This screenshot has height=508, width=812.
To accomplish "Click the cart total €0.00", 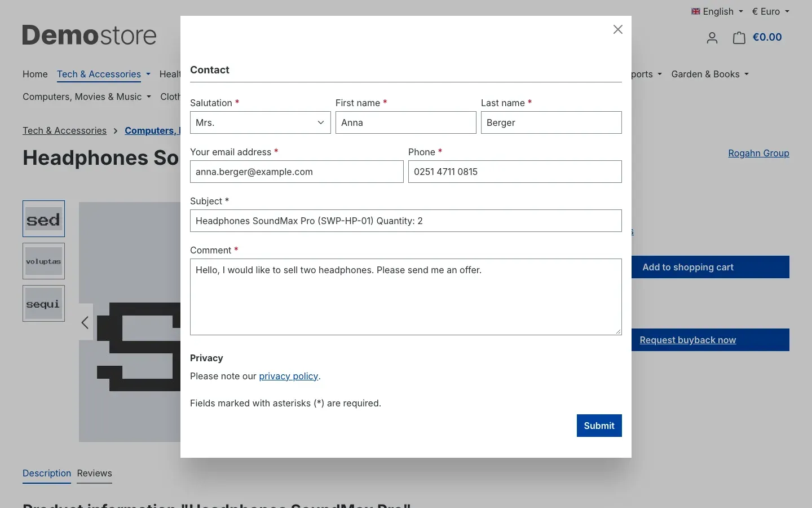I will click(x=767, y=37).
